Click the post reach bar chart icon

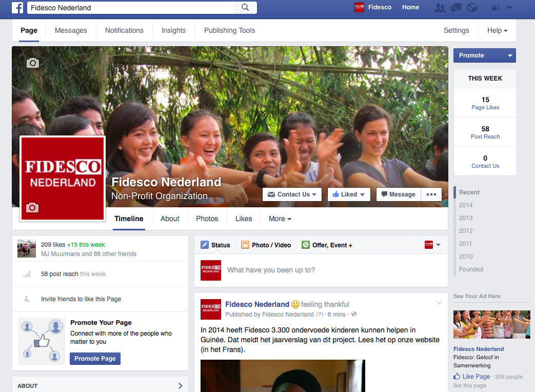[27, 274]
